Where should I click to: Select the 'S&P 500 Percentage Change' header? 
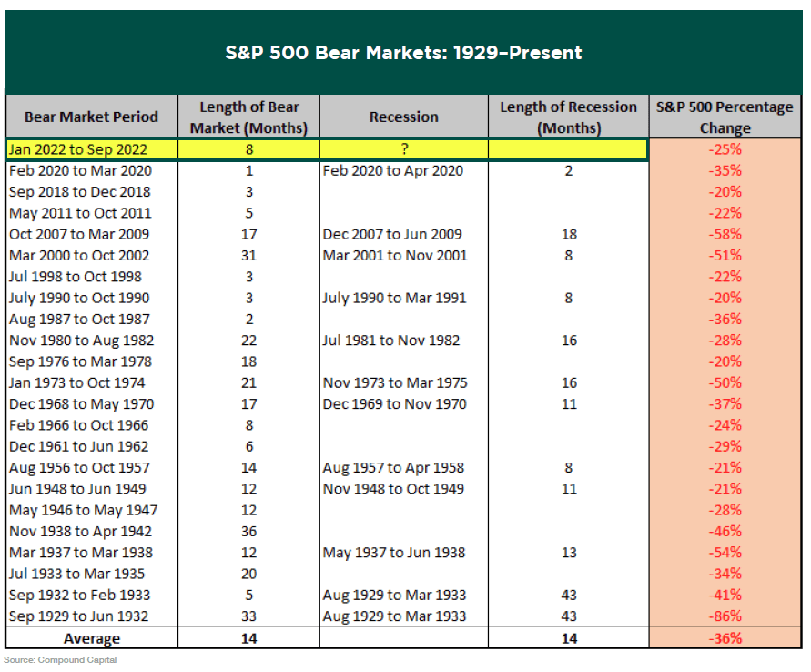pos(725,117)
